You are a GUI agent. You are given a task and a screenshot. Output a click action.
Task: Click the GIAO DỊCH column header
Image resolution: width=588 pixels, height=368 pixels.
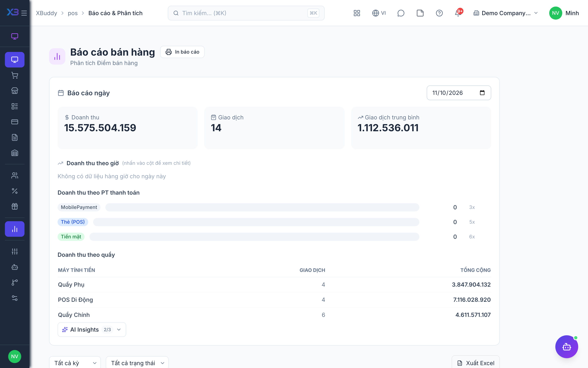312,270
